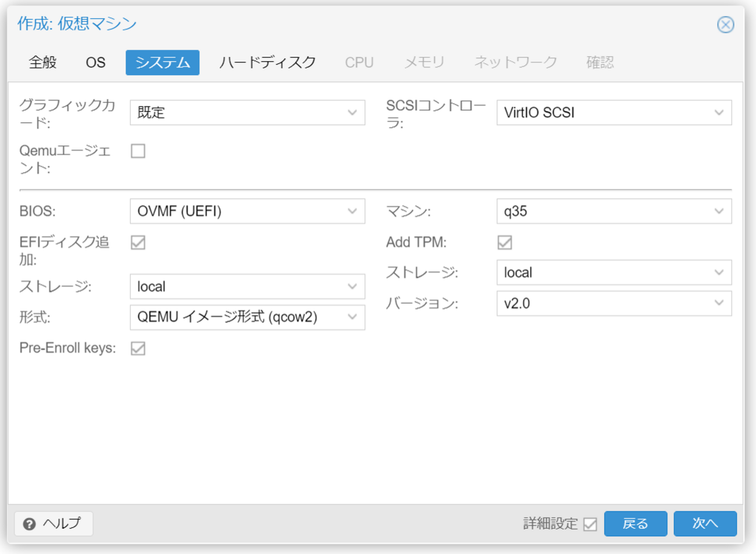Disable the 詳細設定 checkbox
This screenshot has height=554, width=756.
coord(590,524)
